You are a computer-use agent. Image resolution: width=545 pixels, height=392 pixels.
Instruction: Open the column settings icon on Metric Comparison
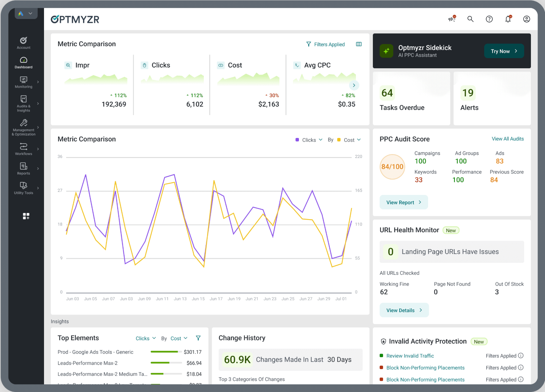pyautogui.click(x=359, y=44)
